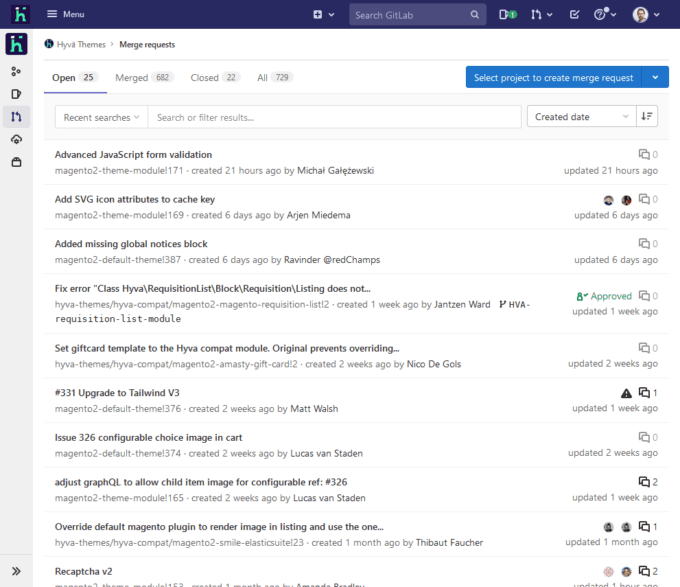This screenshot has height=587, width=680.
Task: Click author Arjen Miedema
Action: (x=318, y=215)
